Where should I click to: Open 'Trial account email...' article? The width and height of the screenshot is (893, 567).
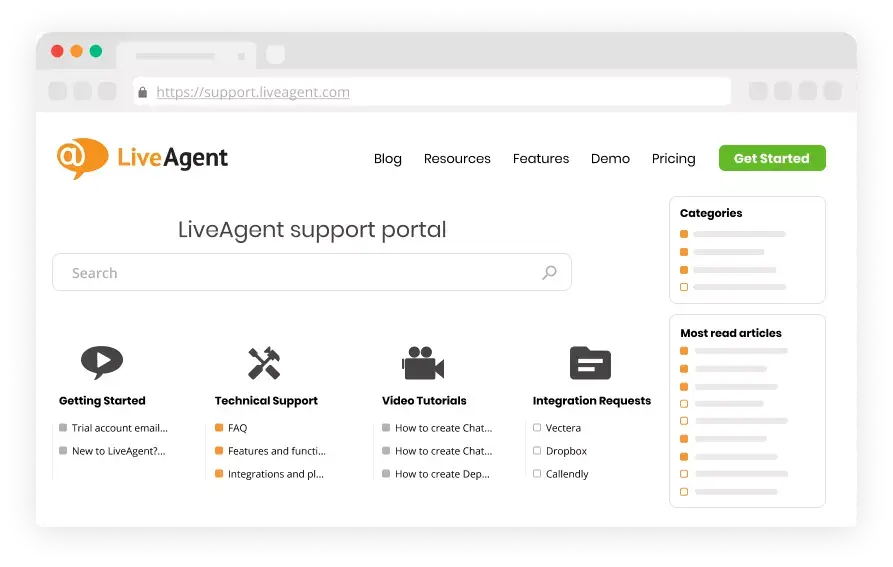(x=120, y=428)
